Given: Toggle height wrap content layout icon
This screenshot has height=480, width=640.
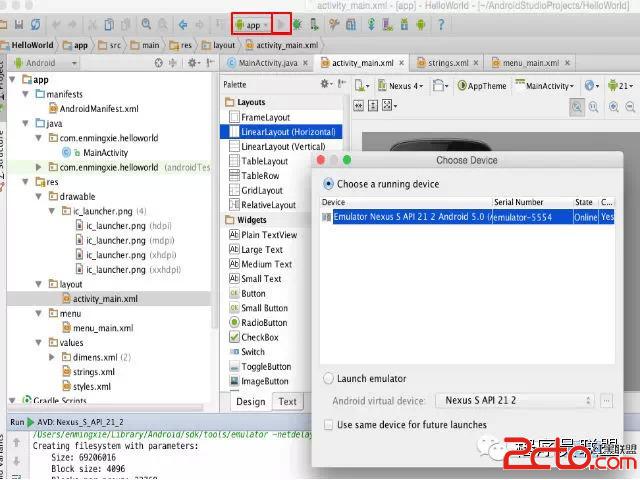Looking at the screenshot, I should coord(373,106).
